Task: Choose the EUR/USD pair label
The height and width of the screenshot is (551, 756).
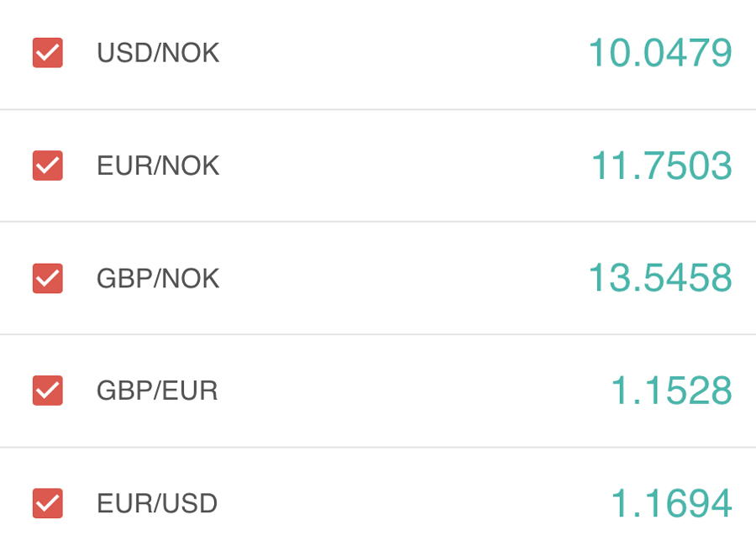Action: tap(157, 503)
